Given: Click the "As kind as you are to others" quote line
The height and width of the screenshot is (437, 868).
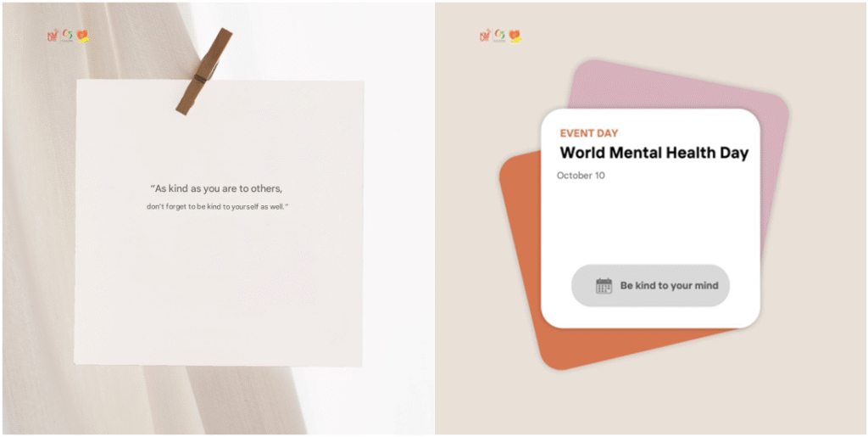Looking at the screenshot, I should [216, 188].
